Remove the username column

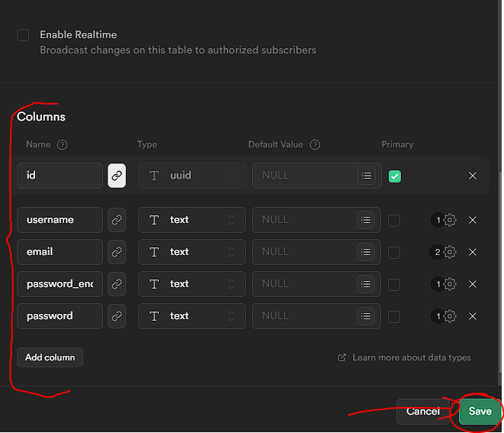[473, 220]
